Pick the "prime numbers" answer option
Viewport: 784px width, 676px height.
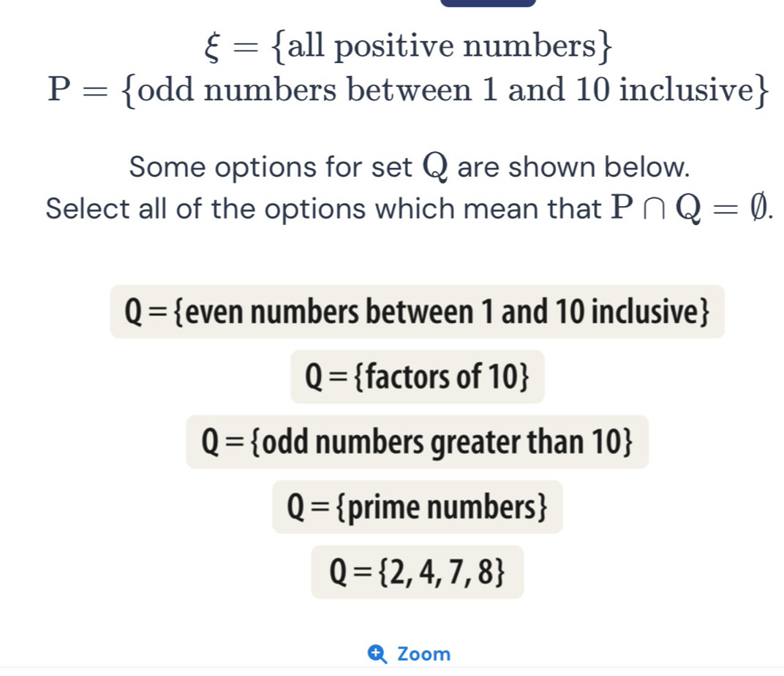pyautogui.click(x=417, y=507)
